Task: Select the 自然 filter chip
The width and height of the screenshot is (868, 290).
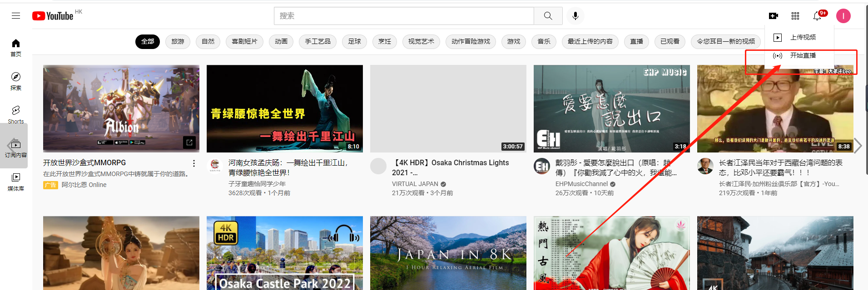Action: pyautogui.click(x=208, y=41)
